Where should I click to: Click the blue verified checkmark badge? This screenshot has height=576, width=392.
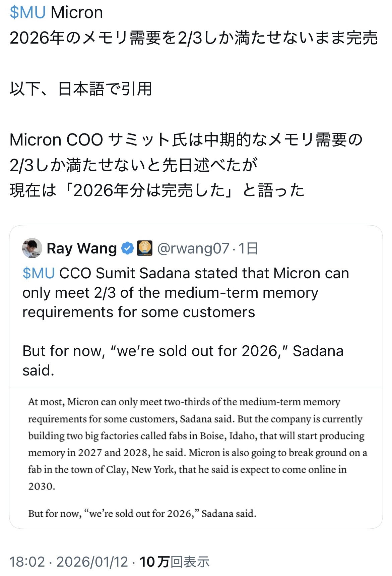pyautogui.click(x=127, y=248)
